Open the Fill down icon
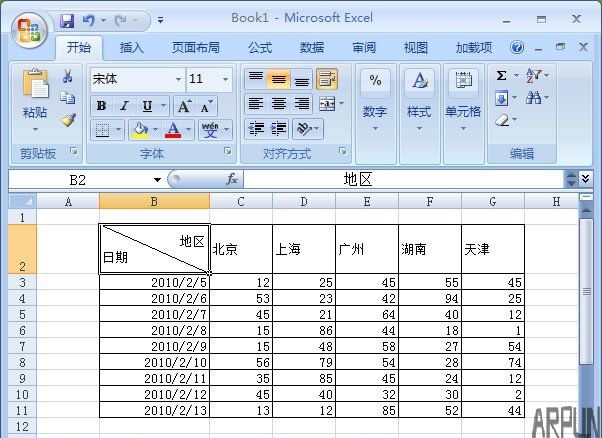Screen dimensions: 602x438 coord(501,98)
